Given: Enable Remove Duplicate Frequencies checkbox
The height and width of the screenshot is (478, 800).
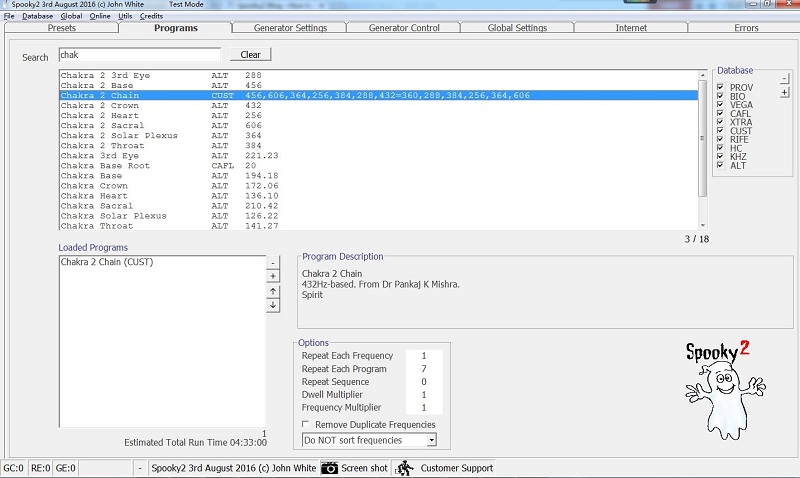Looking at the screenshot, I should (x=306, y=425).
